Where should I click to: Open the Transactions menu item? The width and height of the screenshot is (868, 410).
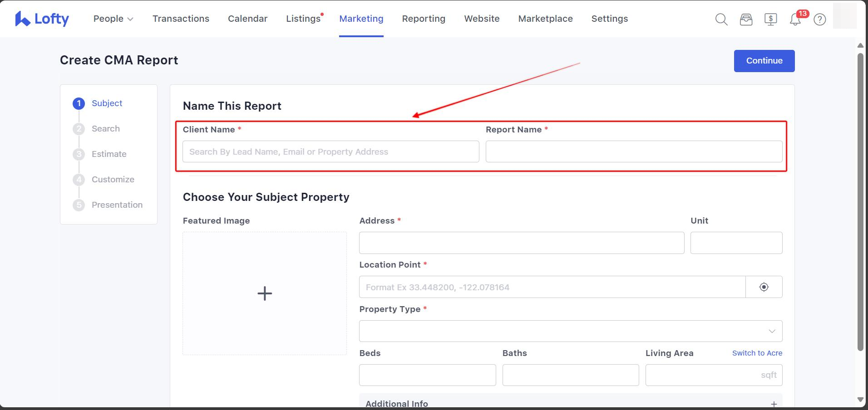click(x=181, y=19)
